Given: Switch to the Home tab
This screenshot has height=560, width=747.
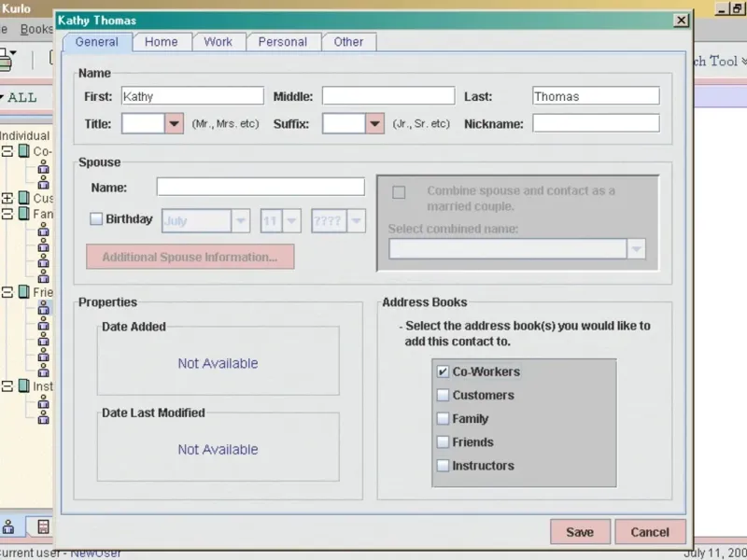Looking at the screenshot, I should [x=162, y=42].
